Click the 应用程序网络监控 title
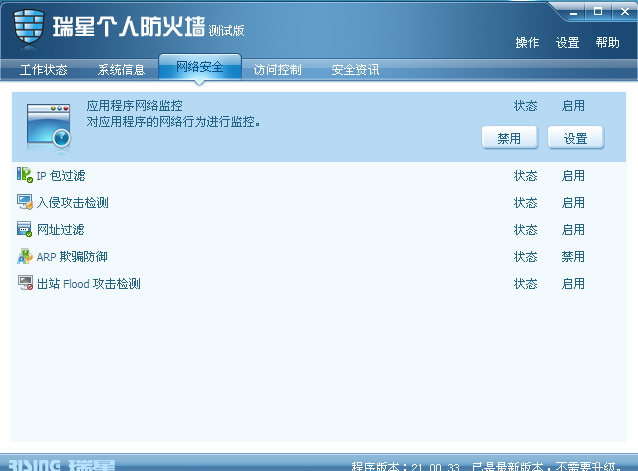638x471 pixels. point(134,106)
